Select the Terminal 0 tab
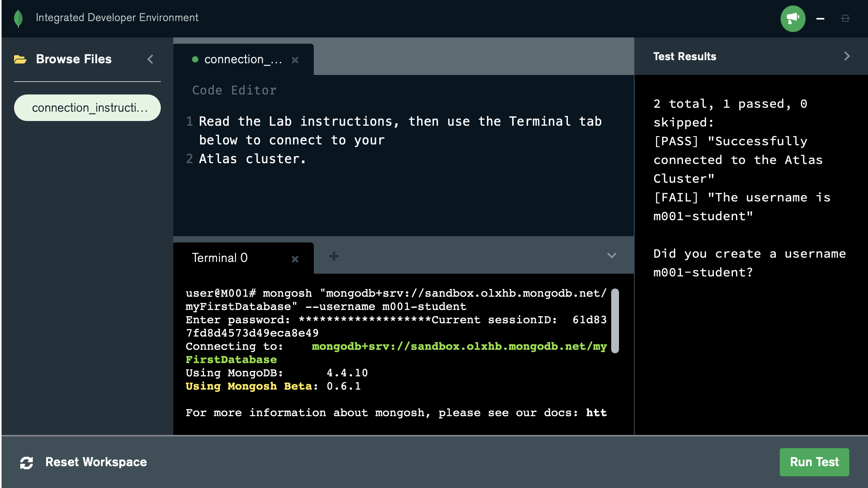Viewport: 868px width, 488px height. [220, 258]
